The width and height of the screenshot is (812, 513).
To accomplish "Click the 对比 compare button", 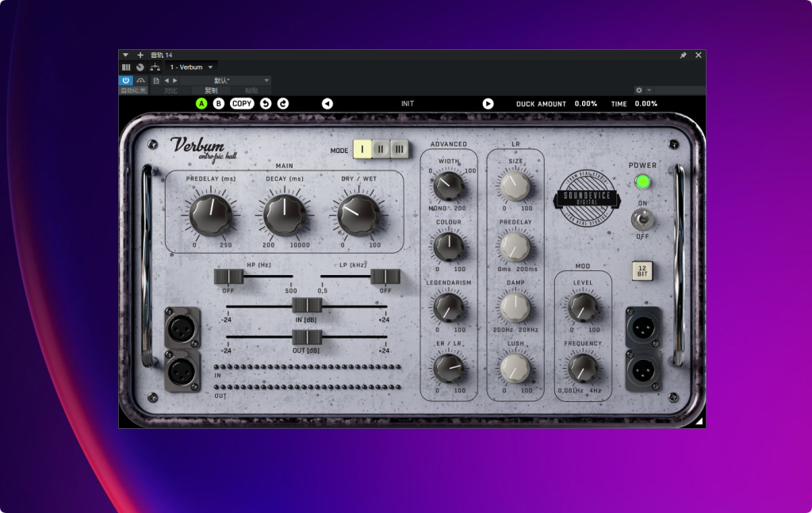I will click(170, 90).
